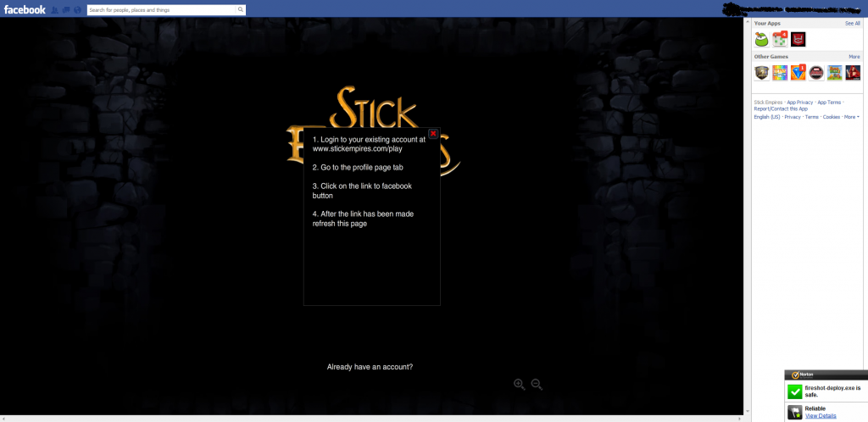This screenshot has width=868, height=422.
Task: Click See All in Your Apps
Action: coord(853,23)
